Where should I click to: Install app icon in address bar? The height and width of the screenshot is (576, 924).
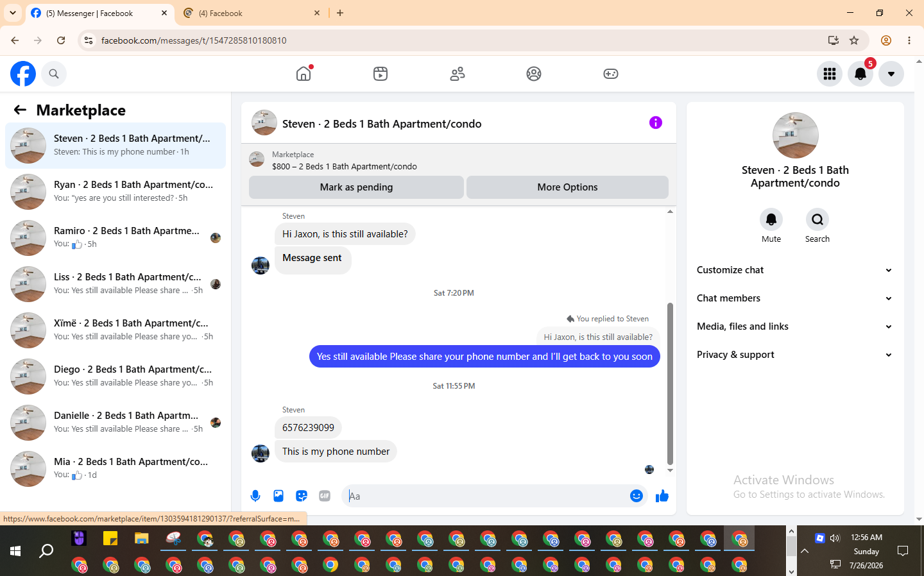[834, 40]
